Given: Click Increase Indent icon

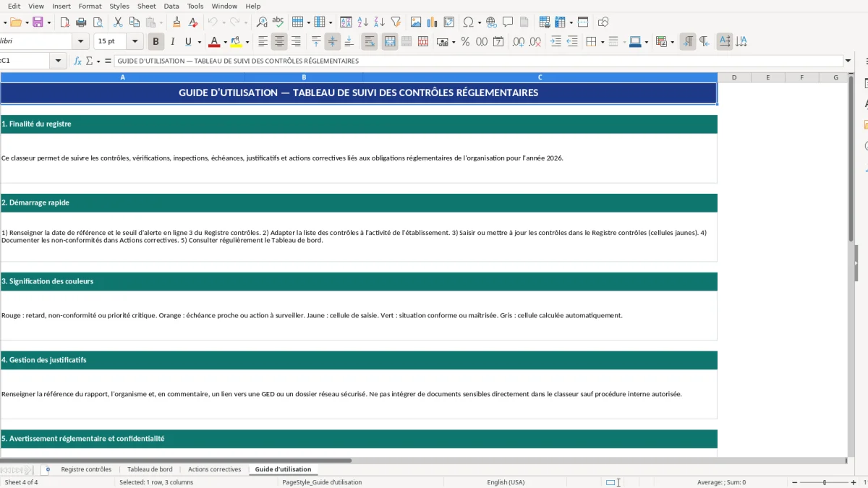Looking at the screenshot, I should pyautogui.click(x=556, y=42).
